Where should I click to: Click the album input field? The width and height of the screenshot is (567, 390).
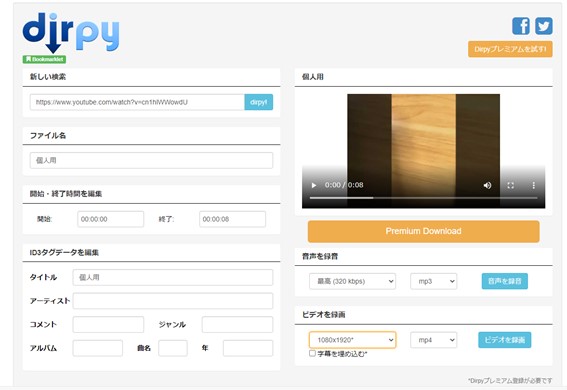[x=98, y=348]
